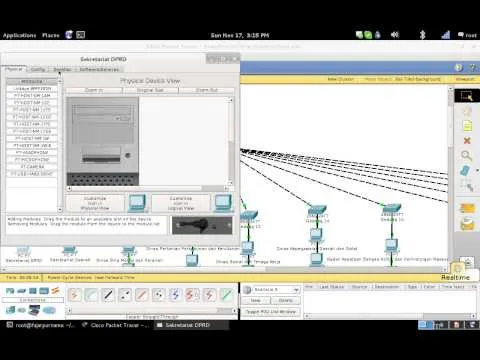Choose the Add Simple PDU envelope
The height and width of the screenshot is (360, 480).
point(467,209)
